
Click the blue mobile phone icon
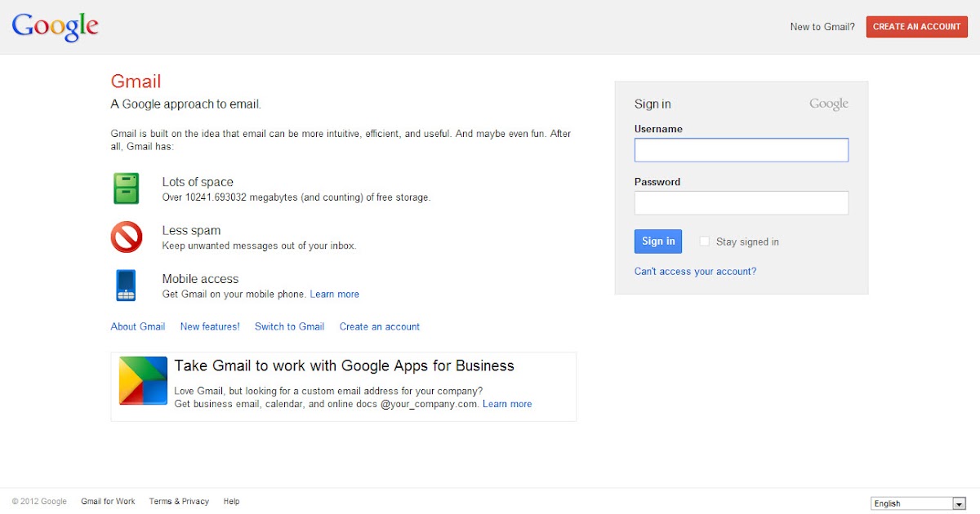click(126, 286)
